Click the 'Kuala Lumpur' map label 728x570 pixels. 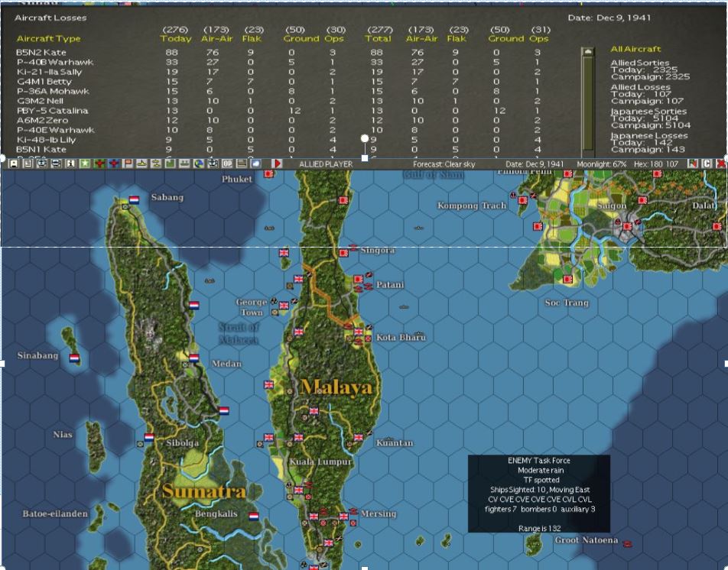click(320, 462)
